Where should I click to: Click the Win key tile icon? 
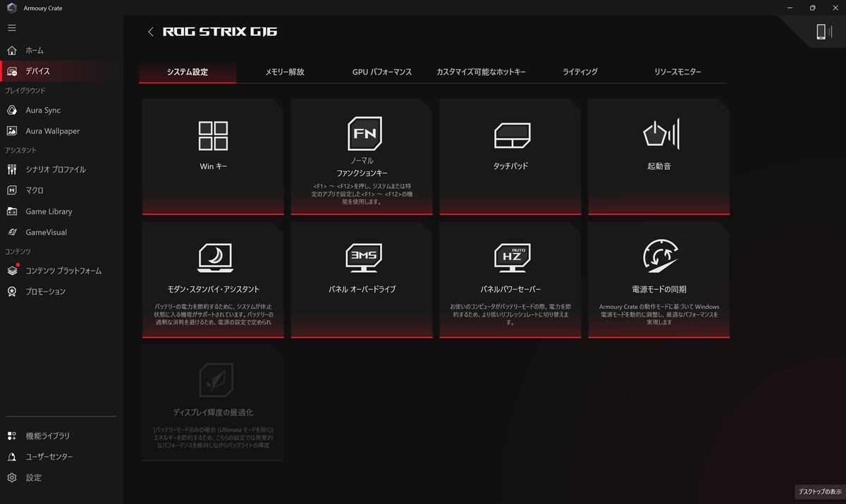click(213, 135)
